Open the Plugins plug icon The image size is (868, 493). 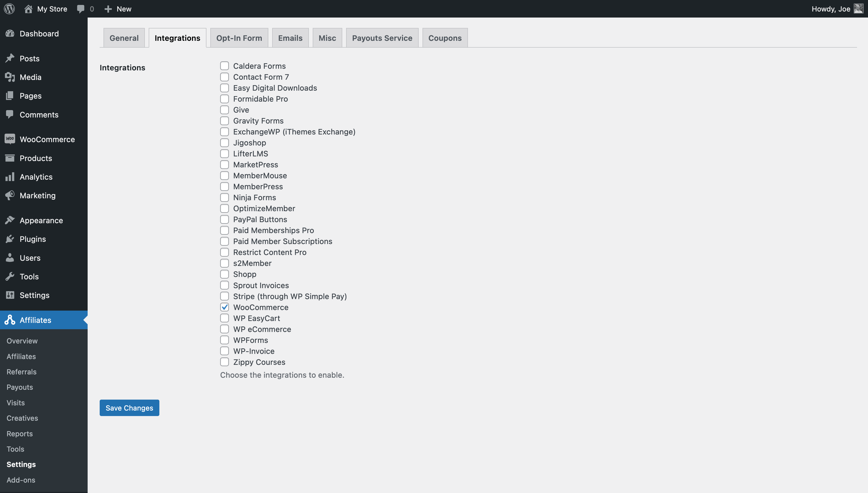10,239
